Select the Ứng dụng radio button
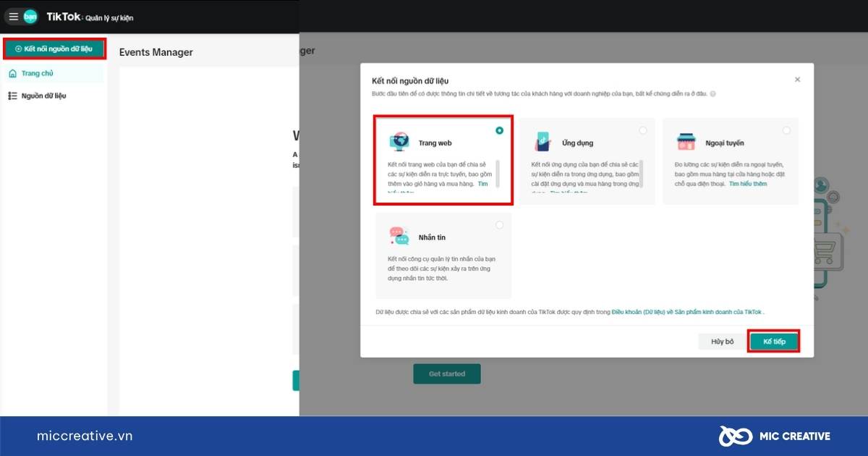 pyautogui.click(x=643, y=130)
